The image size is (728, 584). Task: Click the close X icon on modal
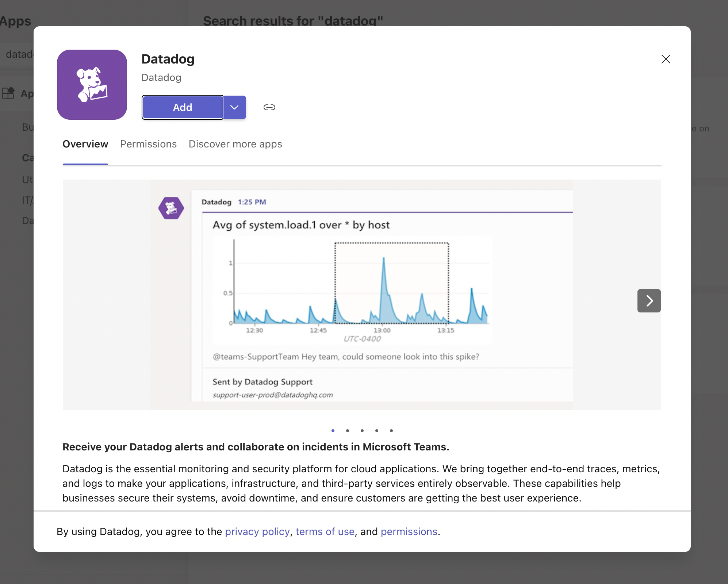click(x=666, y=58)
